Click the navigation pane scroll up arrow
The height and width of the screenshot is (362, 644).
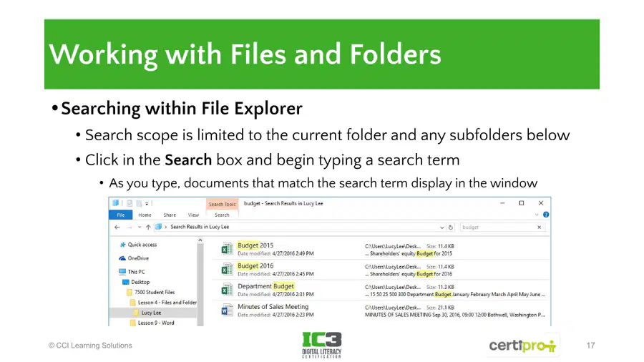pos(200,240)
